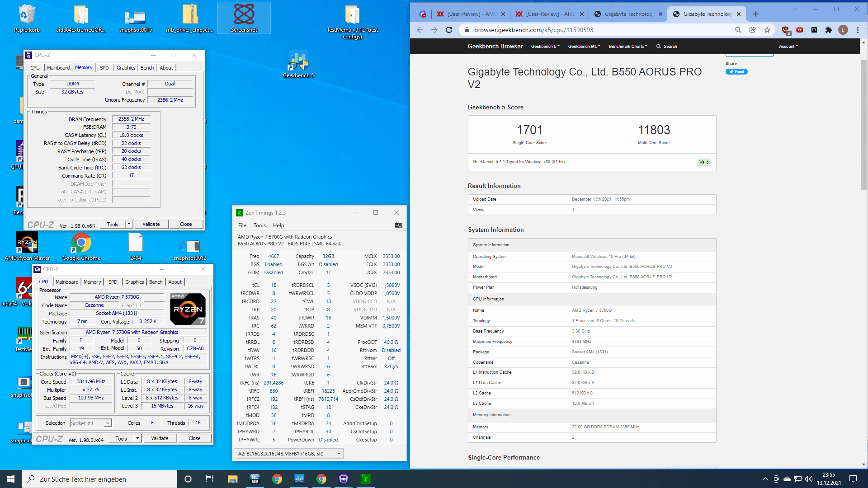
Task: Click the Windows taskbar search box
Action: pos(99,479)
